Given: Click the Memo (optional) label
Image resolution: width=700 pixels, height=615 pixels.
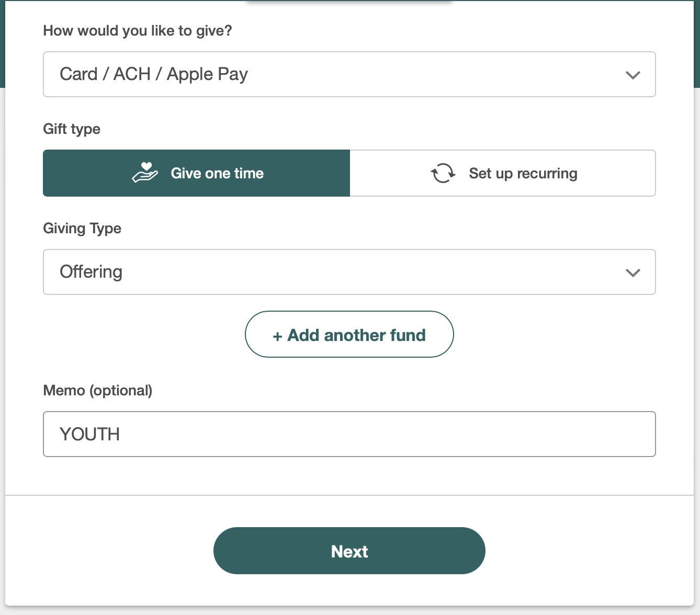Looking at the screenshot, I should pyautogui.click(x=97, y=391).
